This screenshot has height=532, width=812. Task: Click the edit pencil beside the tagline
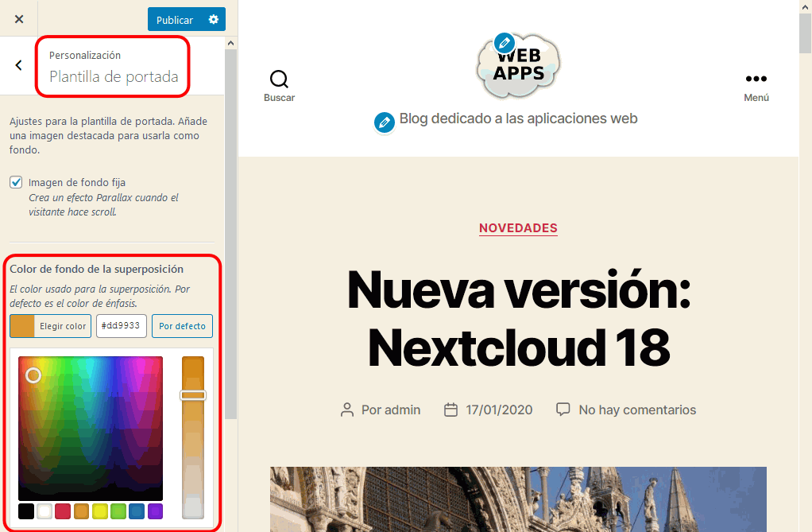click(x=385, y=122)
